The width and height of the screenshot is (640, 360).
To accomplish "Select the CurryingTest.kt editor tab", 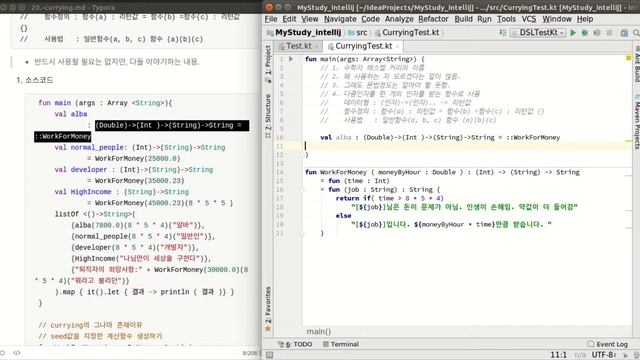I will click(x=363, y=46).
